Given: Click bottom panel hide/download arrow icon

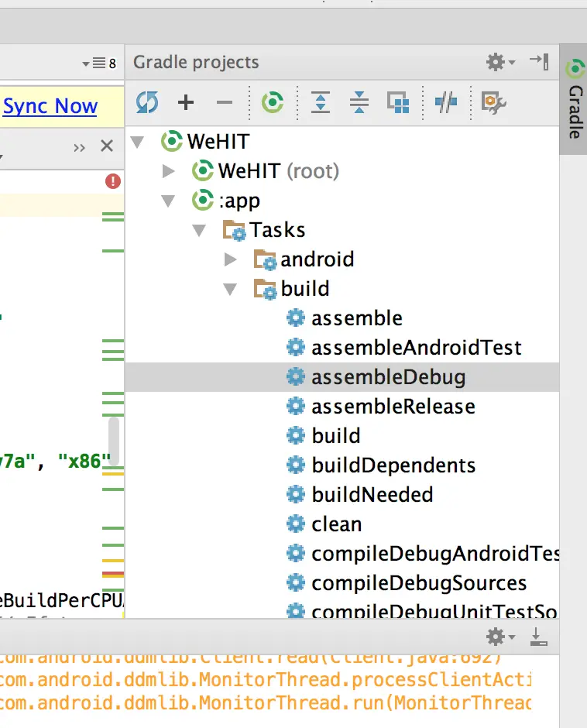Looking at the screenshot, I should point(539,637).
